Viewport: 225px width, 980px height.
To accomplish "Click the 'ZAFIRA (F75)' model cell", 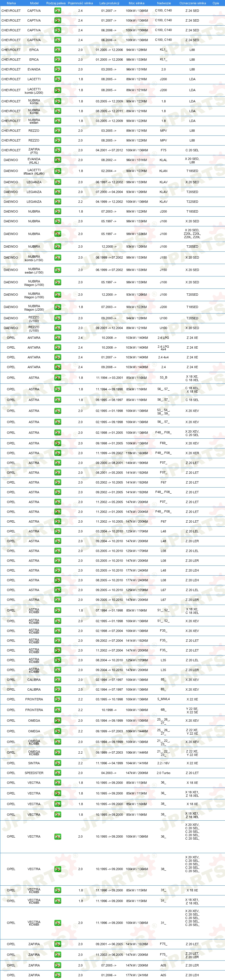I will click(34, 151).
